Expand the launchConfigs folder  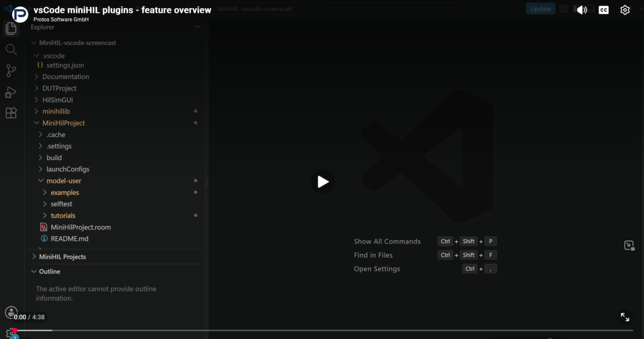(x=68, y=169)
